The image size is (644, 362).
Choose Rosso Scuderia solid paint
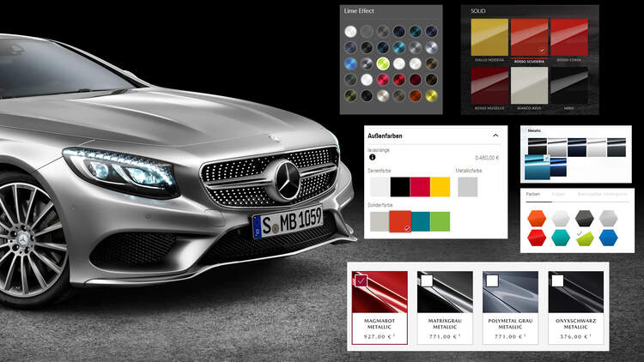pos(529,38)
